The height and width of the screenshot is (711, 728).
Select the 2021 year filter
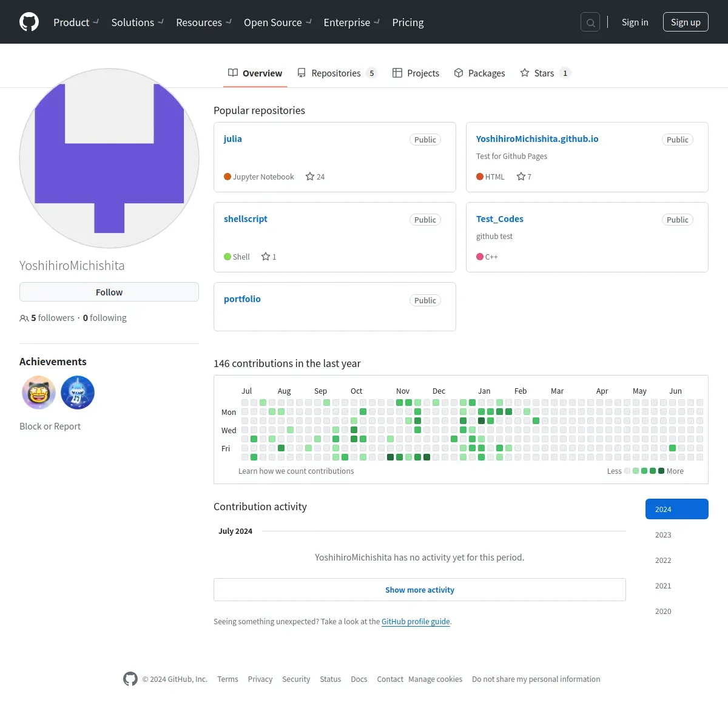(677, 585)
